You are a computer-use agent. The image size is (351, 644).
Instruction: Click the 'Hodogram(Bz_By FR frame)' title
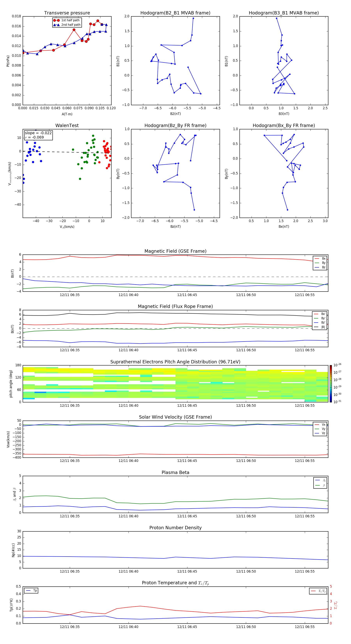(x=175, y=125)
